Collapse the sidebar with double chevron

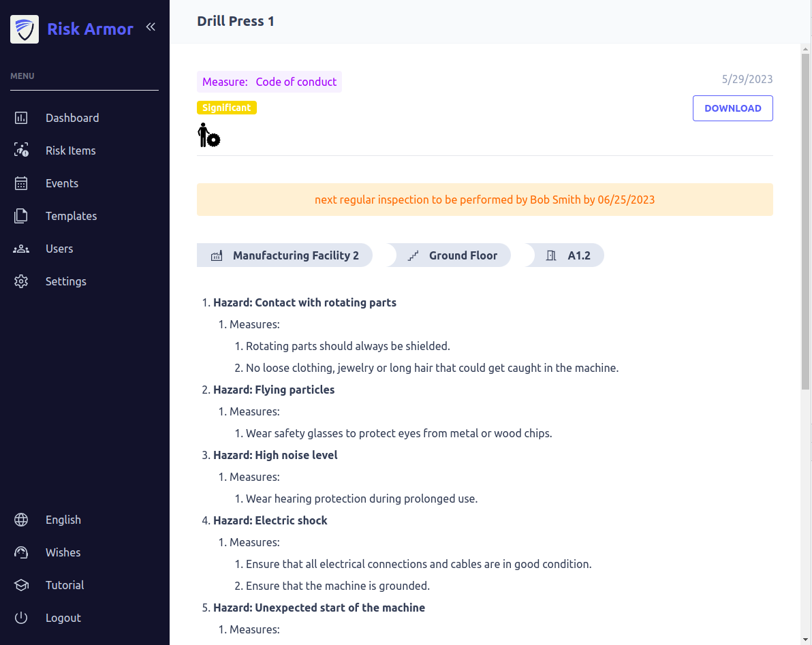click(151, 27)
